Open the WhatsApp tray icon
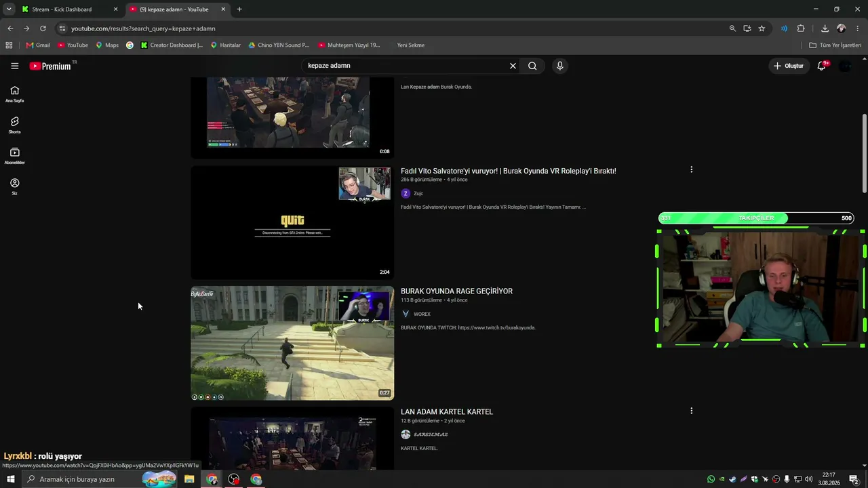868x488 pixels. [x=711, y=479]
